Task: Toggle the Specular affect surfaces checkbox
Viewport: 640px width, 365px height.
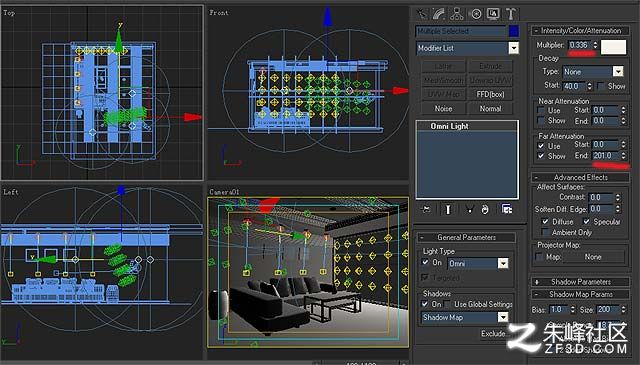Action: click(x=587, y=221)
